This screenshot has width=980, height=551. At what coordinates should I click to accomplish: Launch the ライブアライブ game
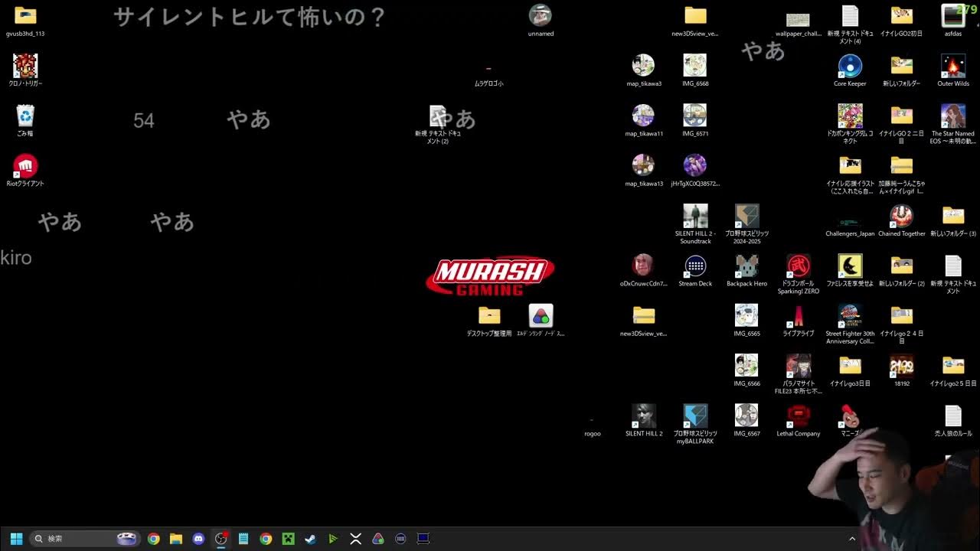799,315
